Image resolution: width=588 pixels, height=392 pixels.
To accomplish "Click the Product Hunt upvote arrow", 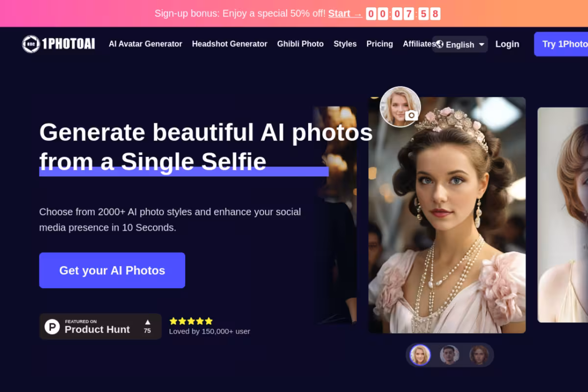I will [147, 322].
